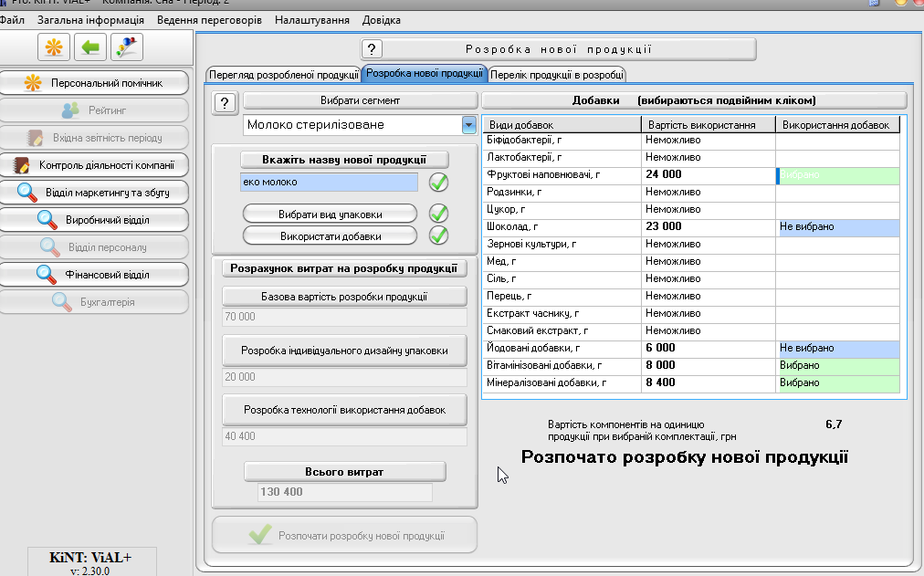Click Розпочати розробку нової продукції button

[x=345, y=535]
